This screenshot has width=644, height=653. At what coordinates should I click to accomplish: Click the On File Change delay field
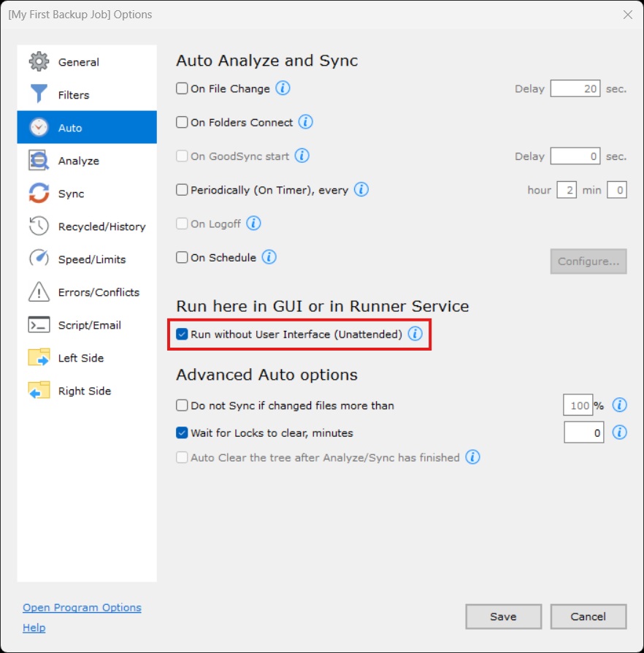tap(575, 88)
